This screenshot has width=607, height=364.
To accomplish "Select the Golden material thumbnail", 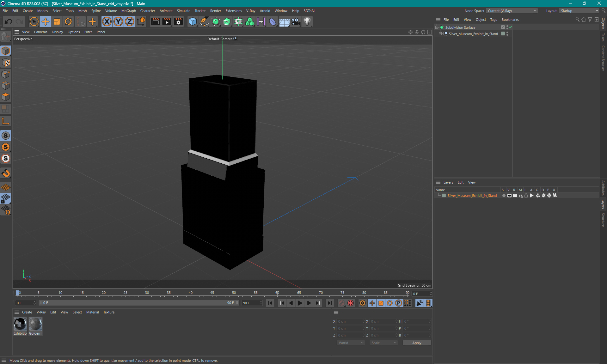I will pyautogui.click(x=35, y=324).
